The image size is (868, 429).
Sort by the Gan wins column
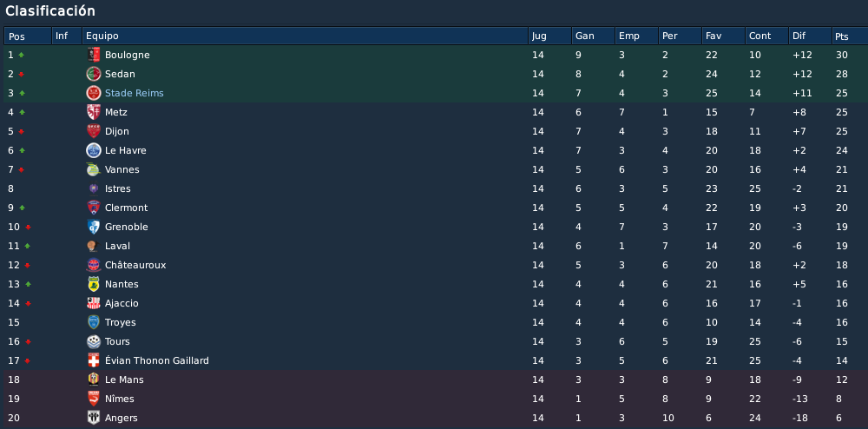[593, 36]
